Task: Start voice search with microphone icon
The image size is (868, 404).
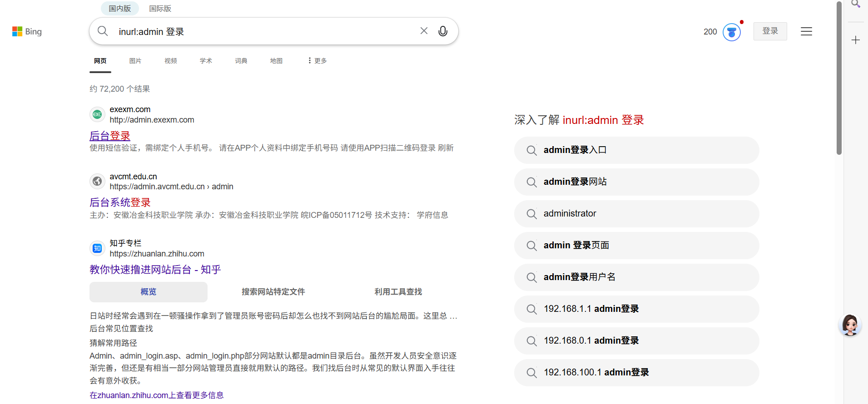Action: 443,31
